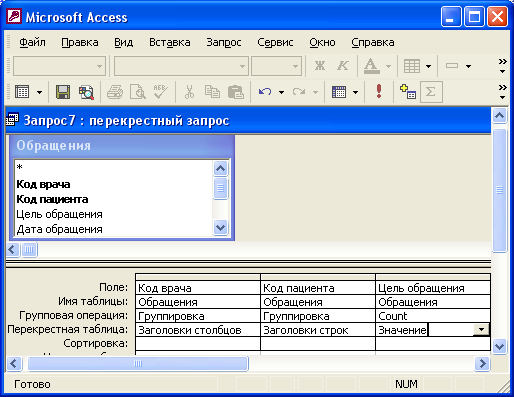Click the Paste clipboard icon

click(x=236, y=92)
